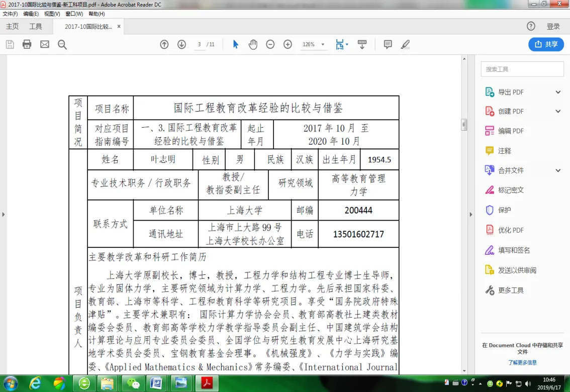The image size is (570, 392).
Task: Go to next page arrow
Action: click(x=182, y=44)
